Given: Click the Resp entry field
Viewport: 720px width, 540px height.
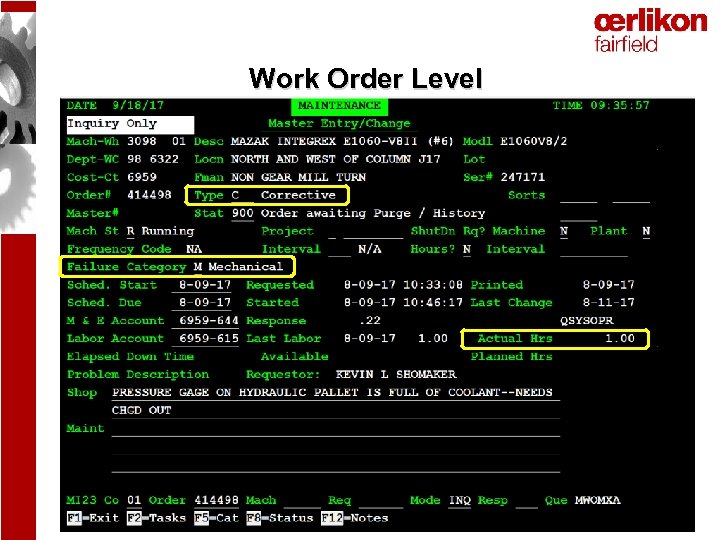Looking at the screenshot, I should [x=526, y=501].
